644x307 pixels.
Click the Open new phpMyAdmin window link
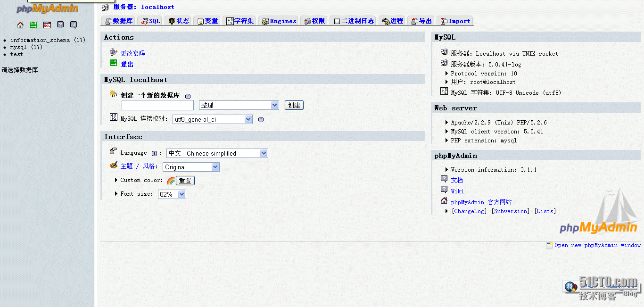(598, 245)
